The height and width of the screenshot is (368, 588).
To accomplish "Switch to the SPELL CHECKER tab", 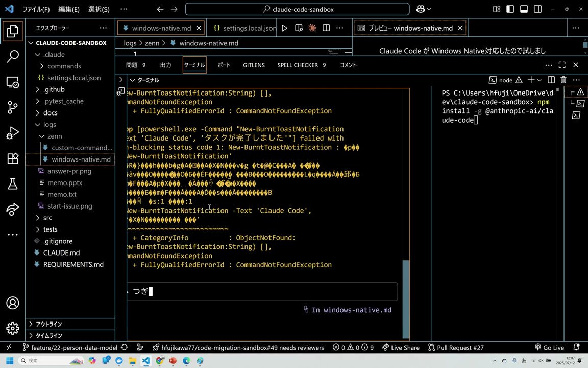I will [302, 65].
